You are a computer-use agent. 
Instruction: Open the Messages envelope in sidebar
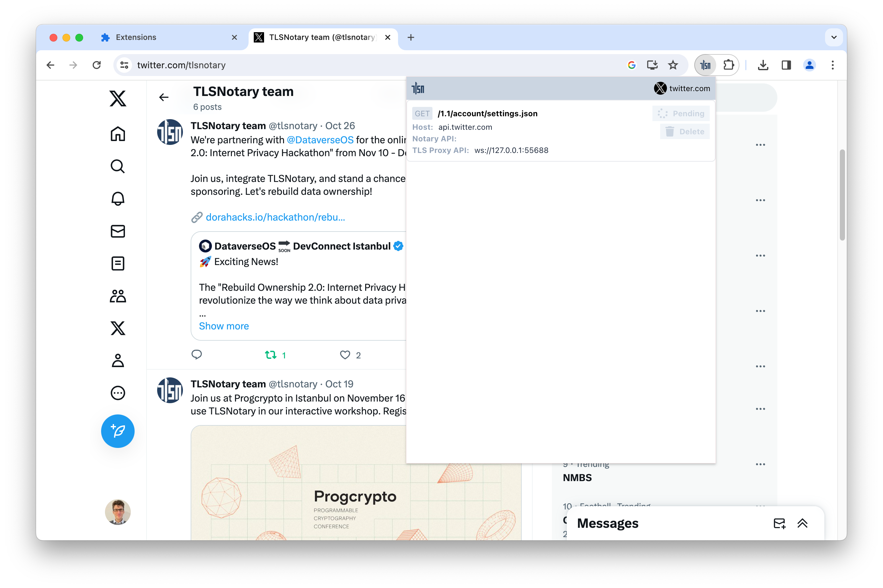[118, 231]
